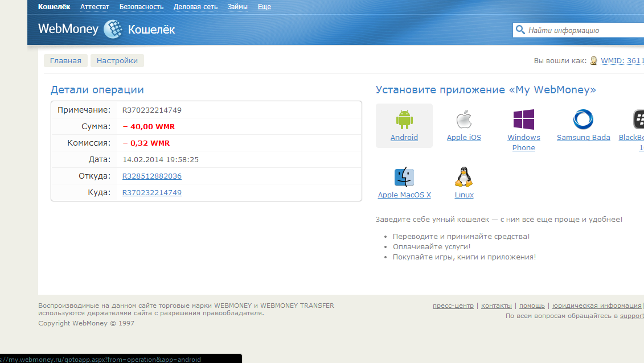
Task: Click the support link in footer
Action: (631, 316)
